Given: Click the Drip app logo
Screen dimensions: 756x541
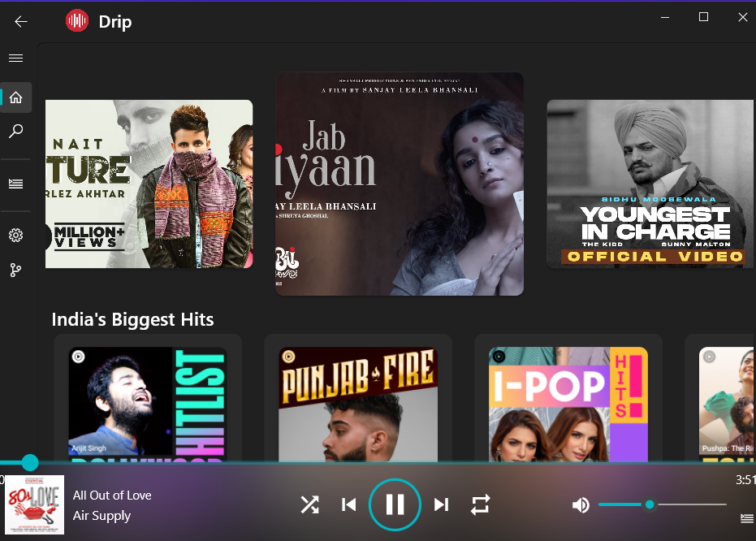Looking at the screenshot, I should point(77,21).
